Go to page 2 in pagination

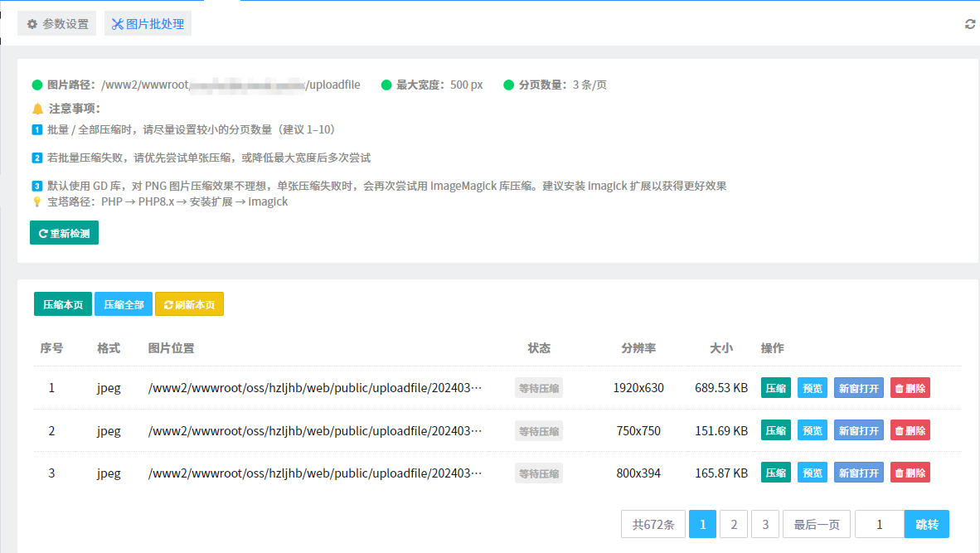[734, 524]
